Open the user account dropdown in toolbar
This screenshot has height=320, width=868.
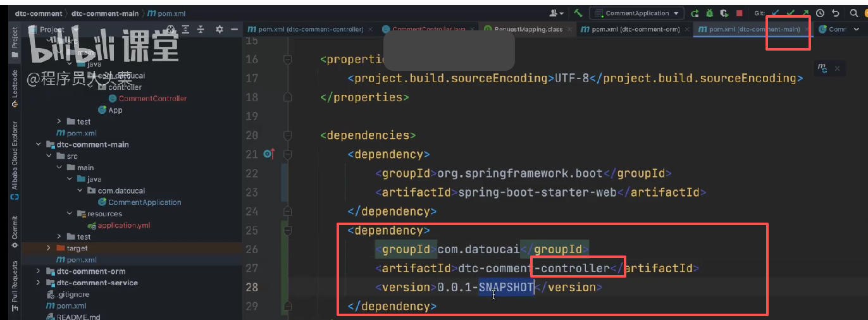coord(557,13)
